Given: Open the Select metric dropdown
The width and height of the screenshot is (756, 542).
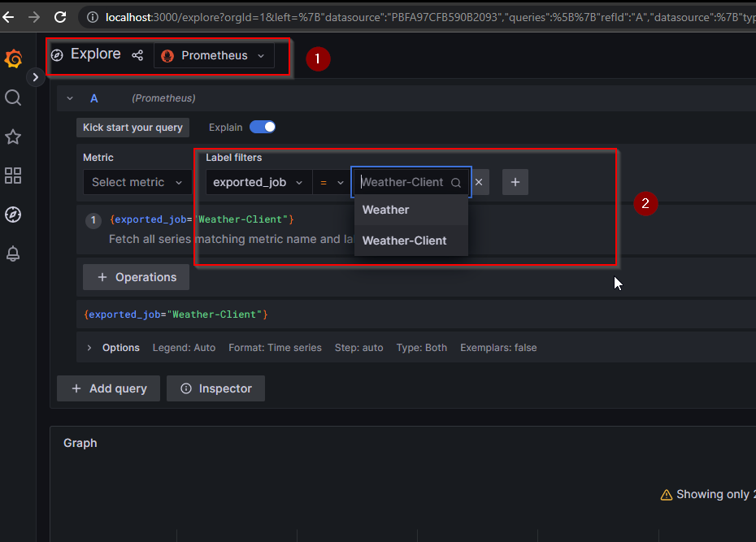Looking at the screenshot, I should click(x=137, y=182).
